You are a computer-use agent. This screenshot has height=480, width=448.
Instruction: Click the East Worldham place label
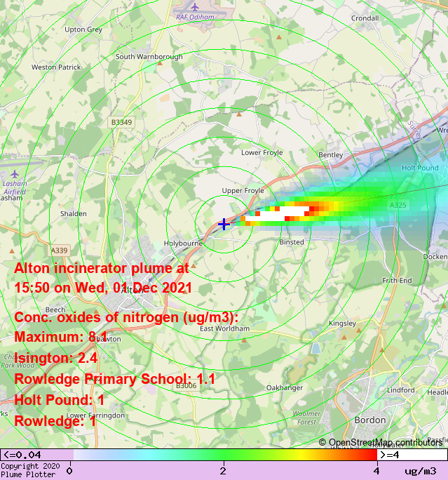tap(225, 329)
